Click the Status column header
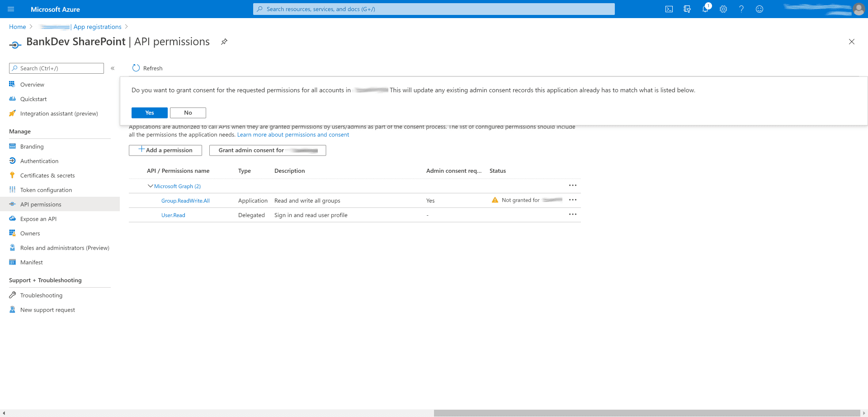The image size is (868, 417). [498, 171]
